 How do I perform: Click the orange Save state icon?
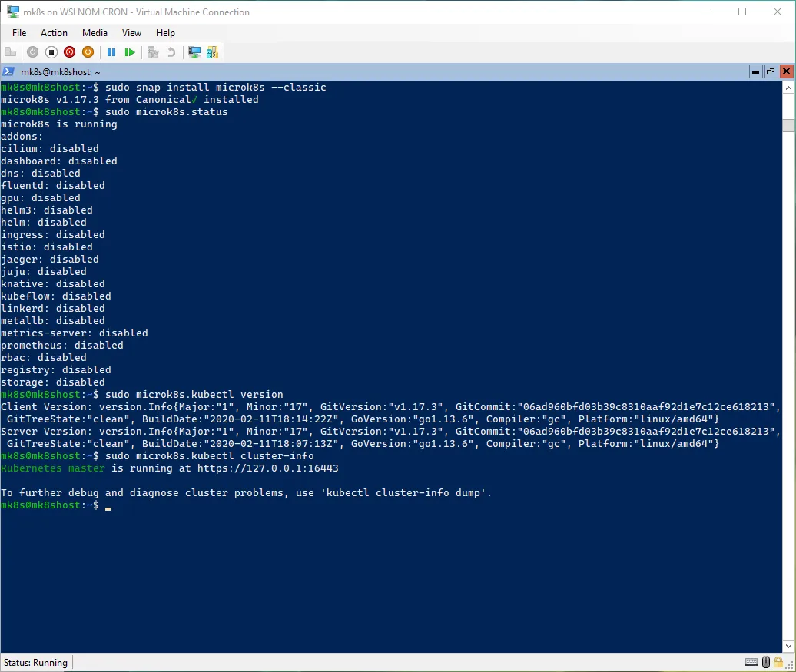[88, 52]
